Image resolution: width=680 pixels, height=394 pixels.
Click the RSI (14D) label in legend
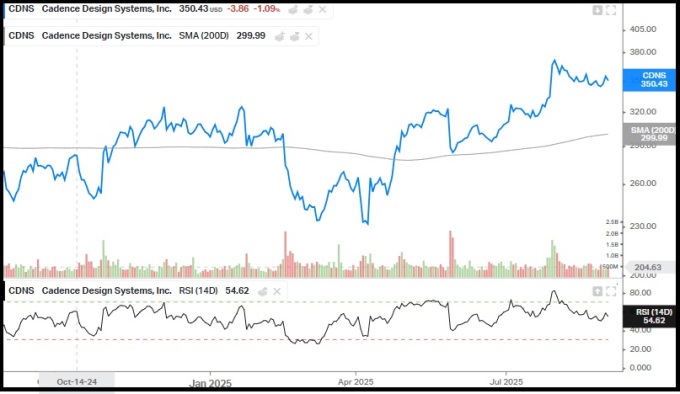[x=198, y=290]
